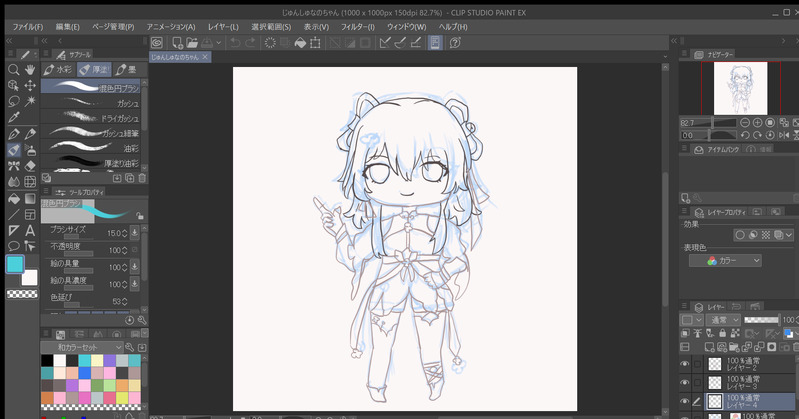Select the Airbrush tool
This screenshot has height=419, width=799.
point(30,150)
